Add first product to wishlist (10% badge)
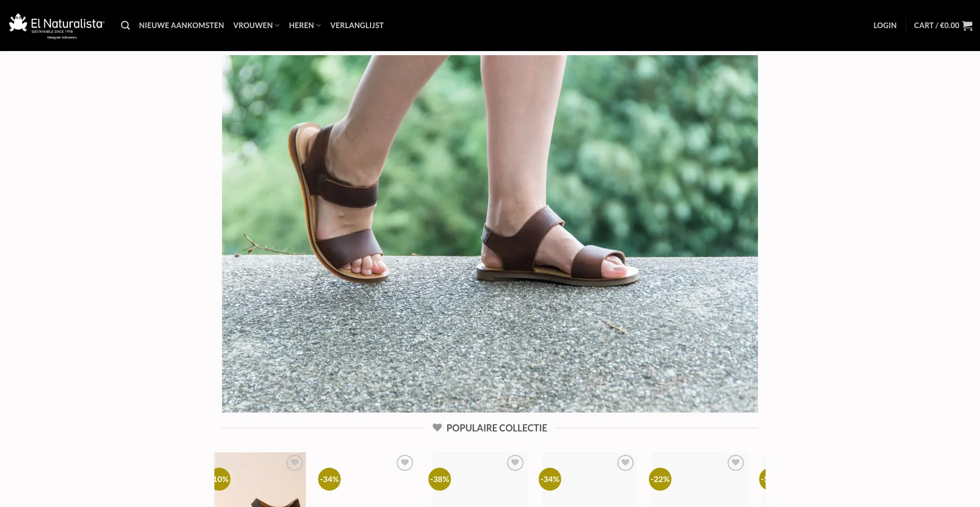980x507 pixels. click(x=295, y=463)
